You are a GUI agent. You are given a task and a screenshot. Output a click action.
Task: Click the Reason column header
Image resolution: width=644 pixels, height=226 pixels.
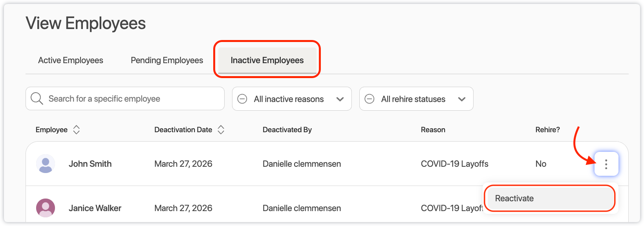(x=433, y=130)
